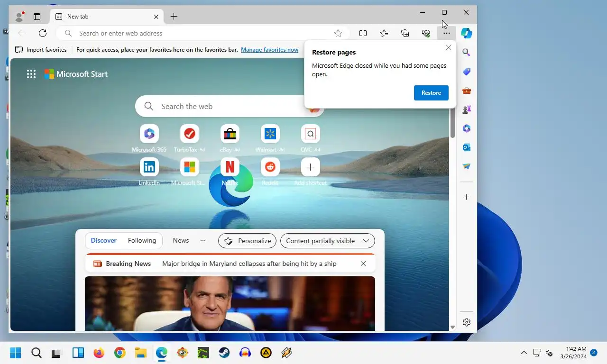
Task: Click the Refresh page button
Action: [43, 33]
